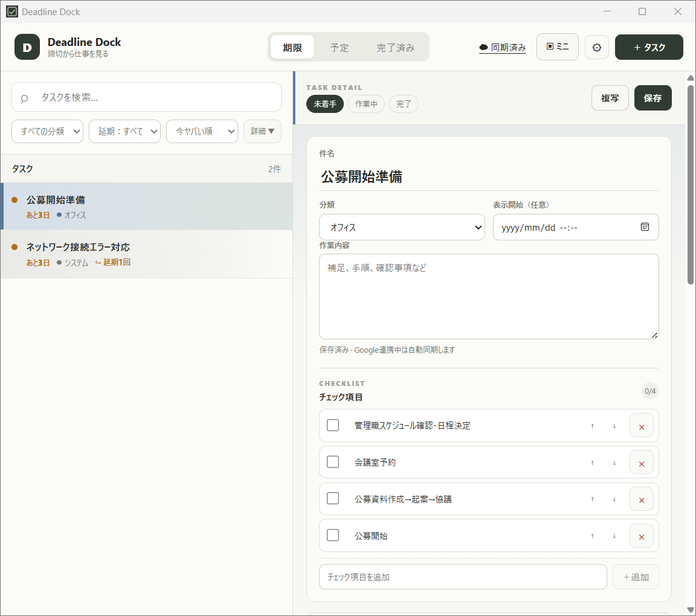696x616 pixels.
Task: Check the 公募開始 checkbox
Action: coord(333,535)
